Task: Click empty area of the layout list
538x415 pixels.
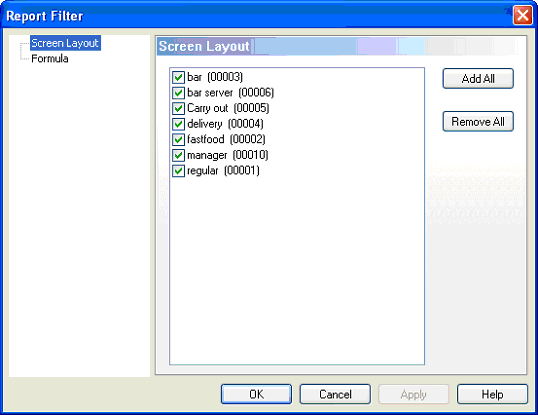Action: pyautogui.click(x=297, y=271)
